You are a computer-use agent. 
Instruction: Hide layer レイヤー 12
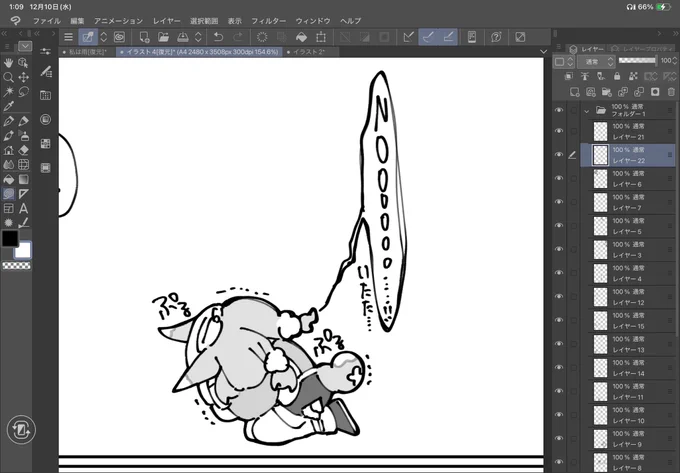(x=559, y=297)
